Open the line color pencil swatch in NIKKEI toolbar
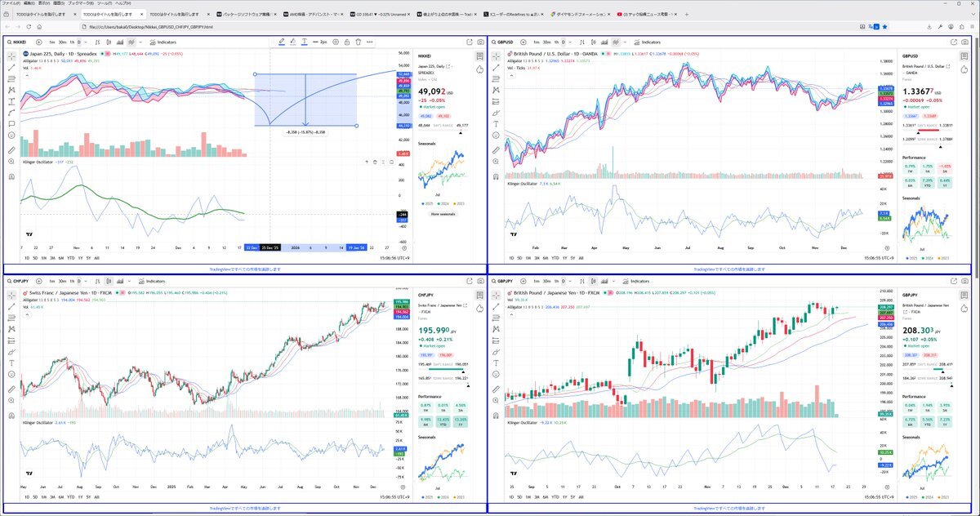The height and width of the screenshot is (516, 980). [282, 42]
